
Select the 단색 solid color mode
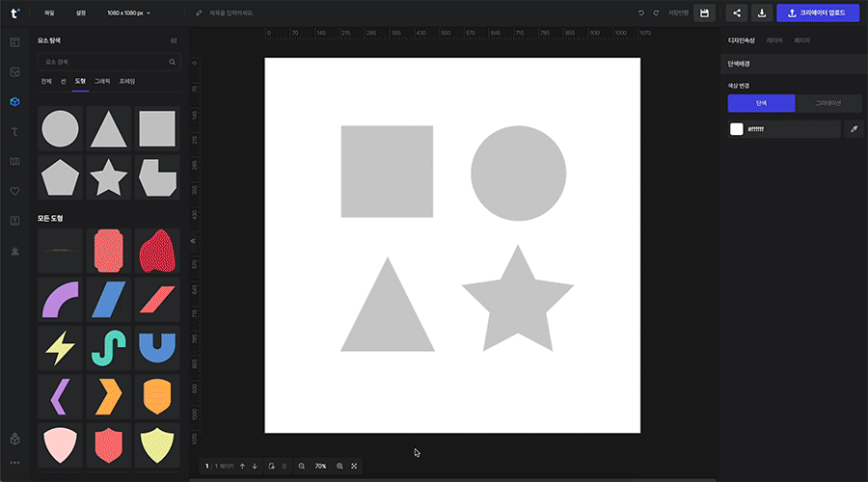pyautogui.click(x=761, y=103)
